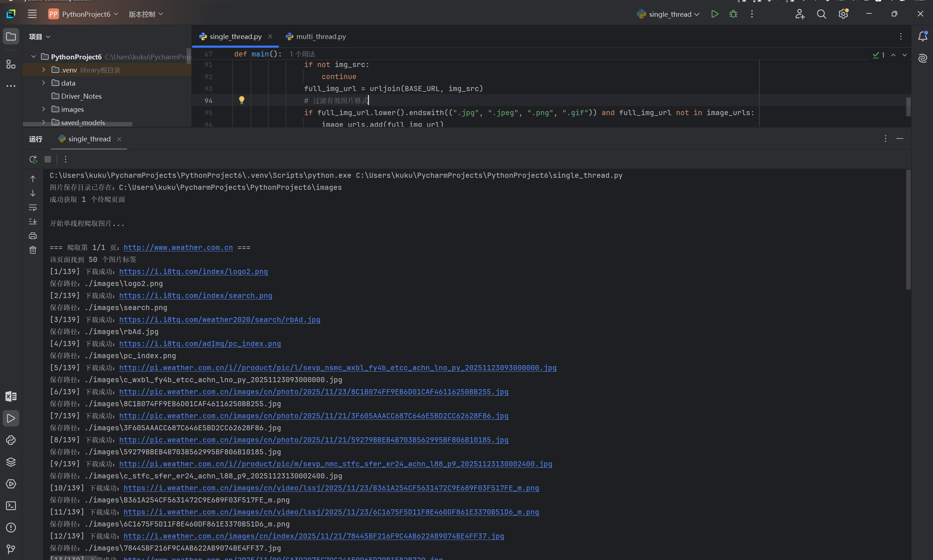Open Terminal tool window

pyautogui.click(x=11, y=506)
